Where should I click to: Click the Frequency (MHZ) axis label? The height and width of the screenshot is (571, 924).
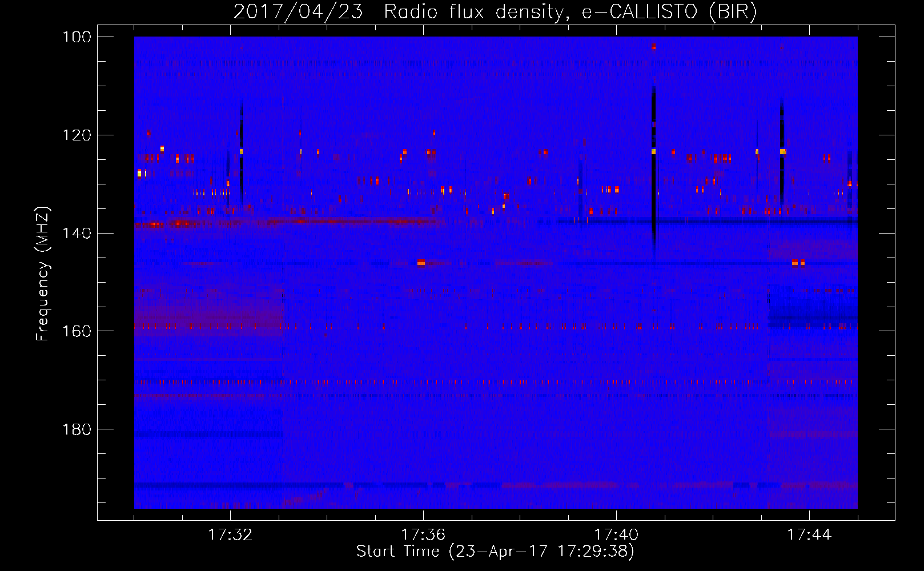43,274
